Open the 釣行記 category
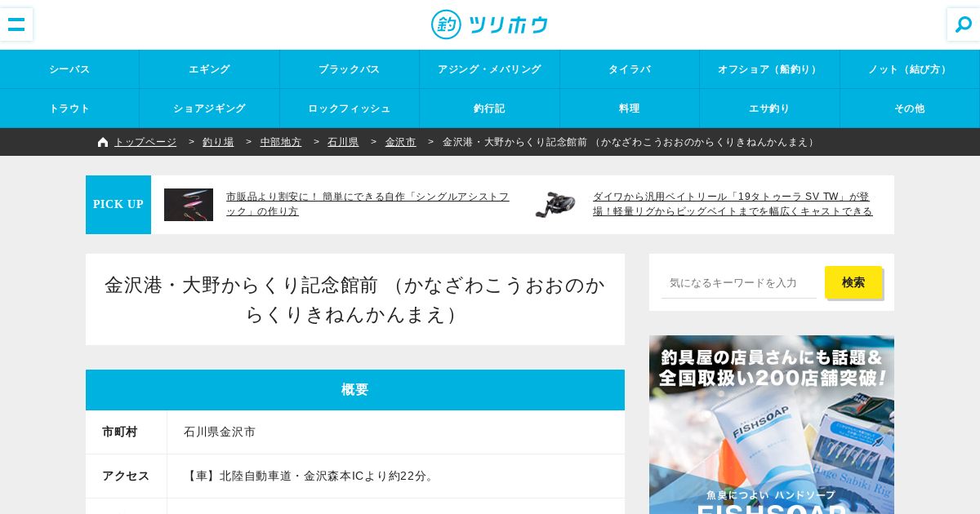Image resolution: width=980 pixels, height=514 pixels. 490,109
